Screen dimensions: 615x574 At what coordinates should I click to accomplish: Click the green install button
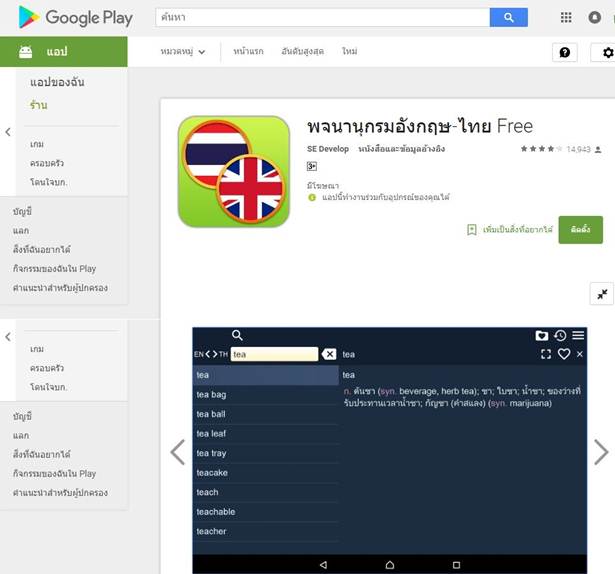tap(580, 230)
